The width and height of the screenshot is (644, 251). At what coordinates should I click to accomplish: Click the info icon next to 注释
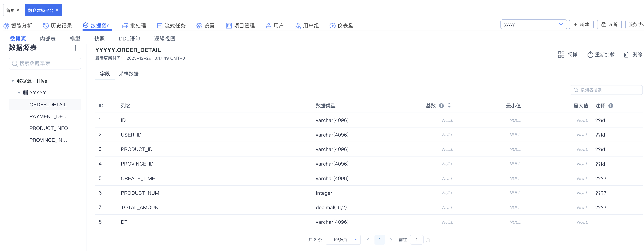(611, 106)
